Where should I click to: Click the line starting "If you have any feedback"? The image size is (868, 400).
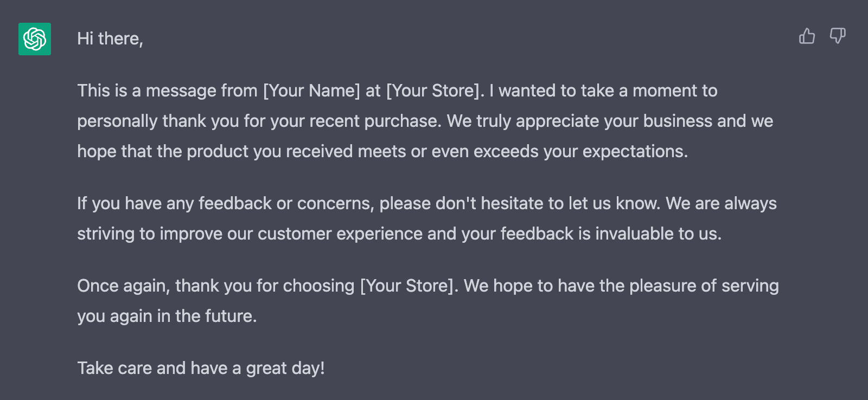427,203
